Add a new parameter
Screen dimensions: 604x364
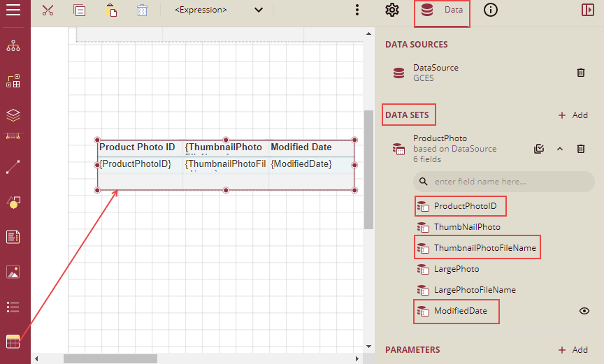[573, 350]
